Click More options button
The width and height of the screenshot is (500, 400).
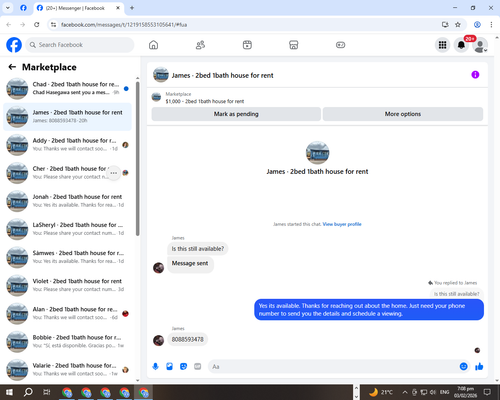[403, 114]
